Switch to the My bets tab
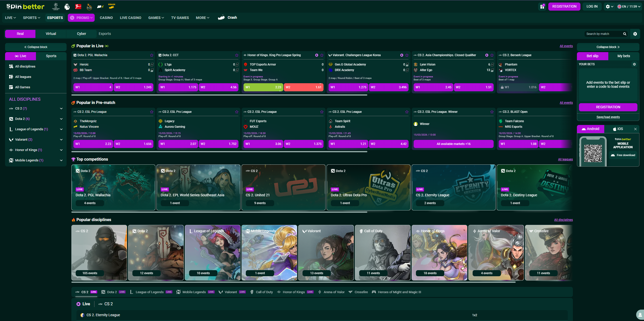This screenshot has width=644, height=321. pyautogui.click(x=623, y=56)
